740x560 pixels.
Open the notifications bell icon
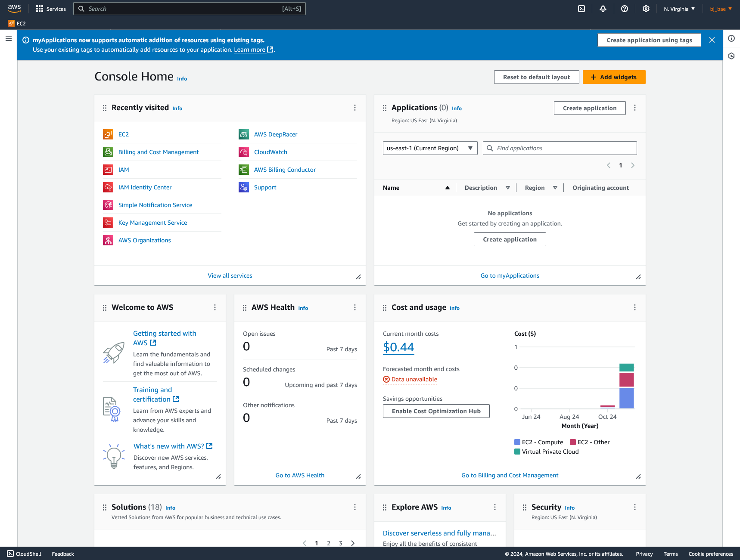click(603, 9)
